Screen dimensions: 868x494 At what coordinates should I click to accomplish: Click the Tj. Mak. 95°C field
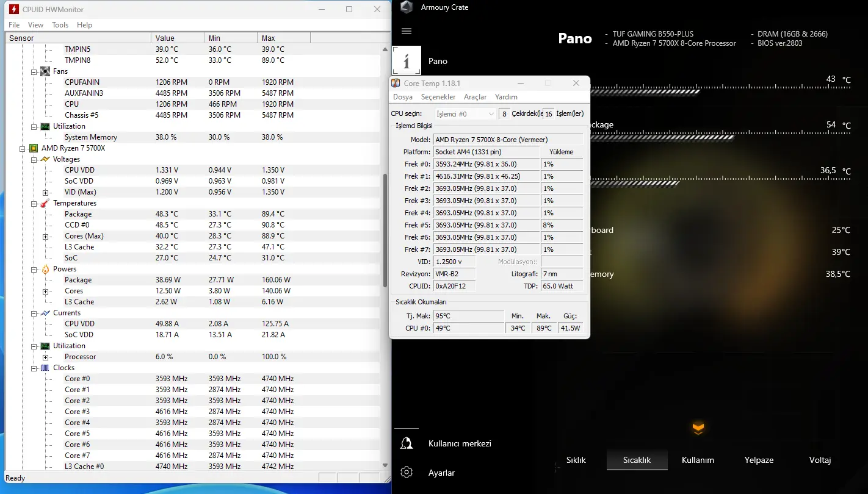(x=469, y=316)
